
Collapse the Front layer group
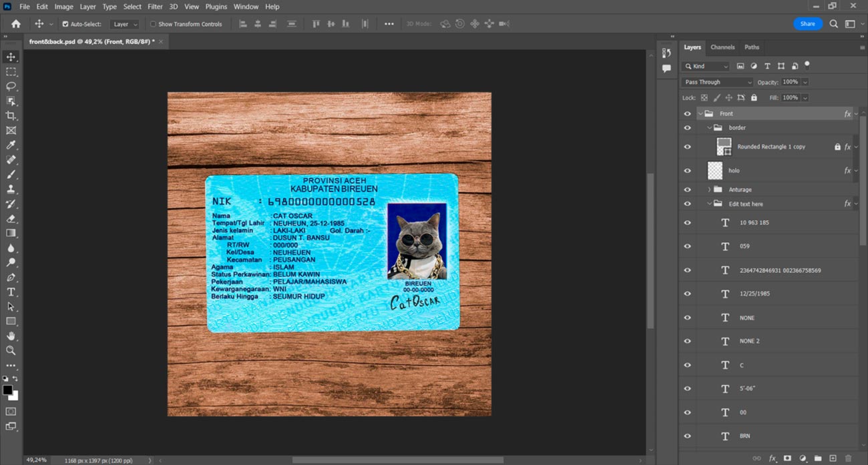700,114
